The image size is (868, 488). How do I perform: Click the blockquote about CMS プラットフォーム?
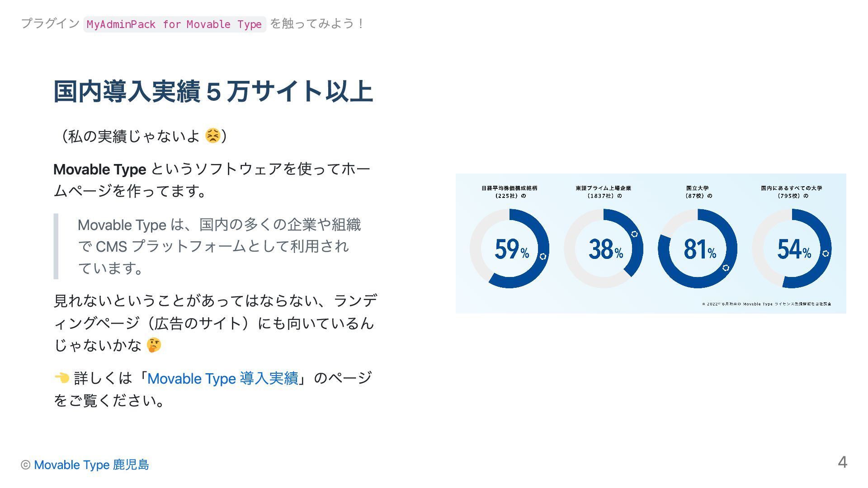tap(219, 246)
